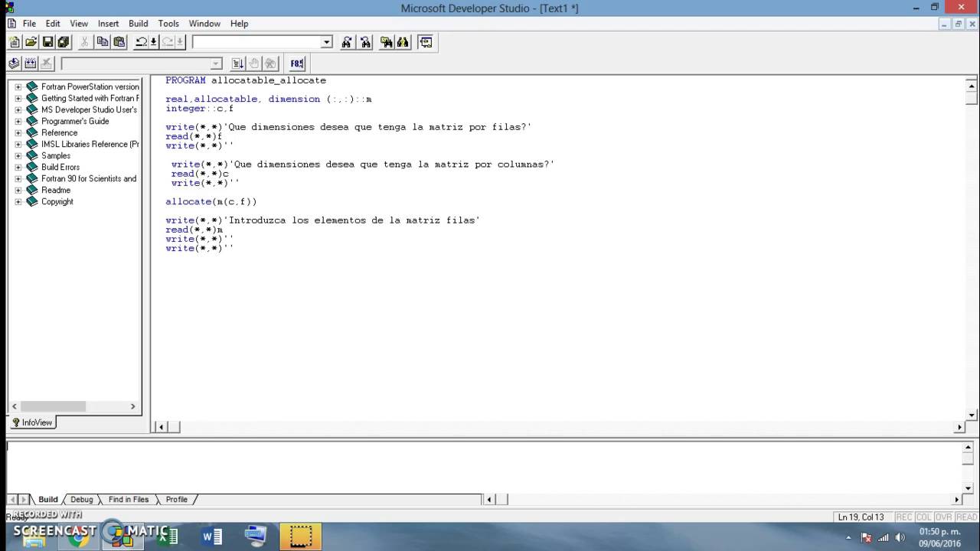Open the Find combo box dropdown arrow
The width and height of the screenshot is (980, 551).
pos(327,42)
